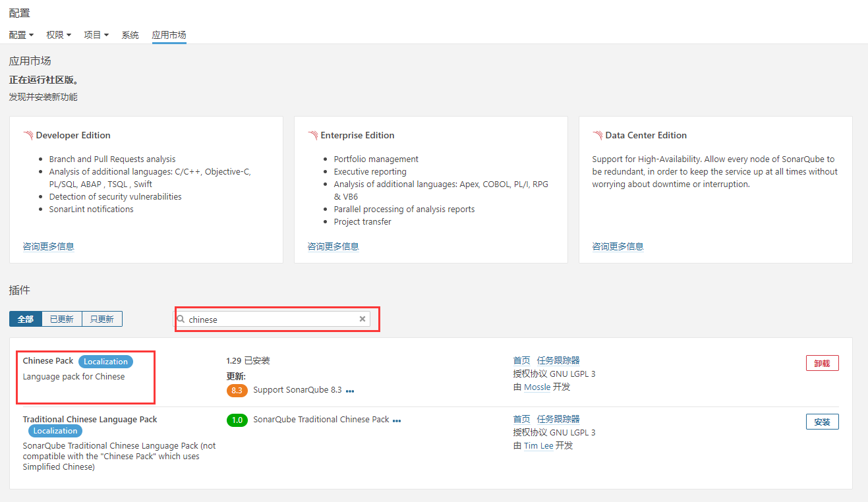Open developer Mossle link
The height and width of the screenshot is (502, 868).
click(537, 387)
